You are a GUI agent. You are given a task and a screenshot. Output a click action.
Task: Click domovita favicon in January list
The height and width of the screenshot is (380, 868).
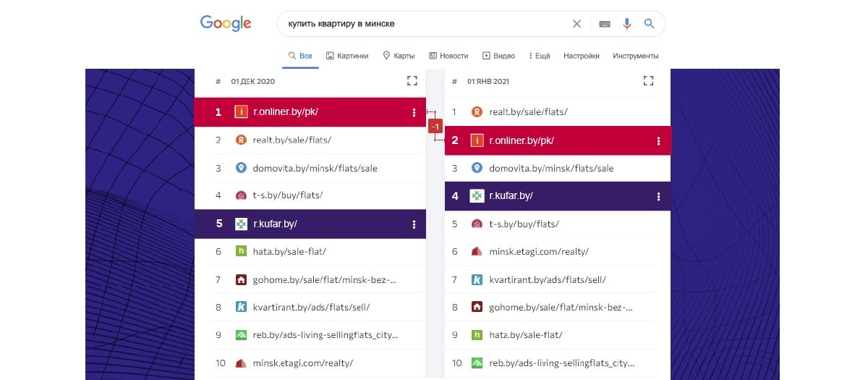[477, 168]
